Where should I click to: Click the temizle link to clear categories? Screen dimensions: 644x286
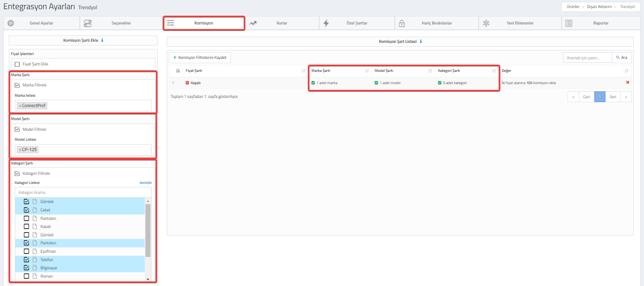[145, 183]
